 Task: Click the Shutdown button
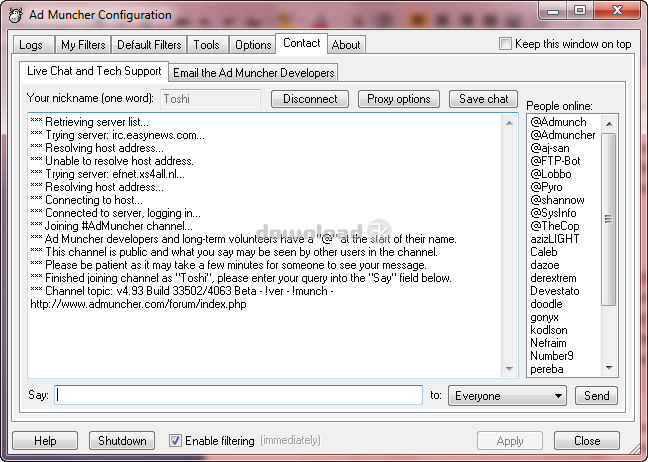tap(122, 441)
